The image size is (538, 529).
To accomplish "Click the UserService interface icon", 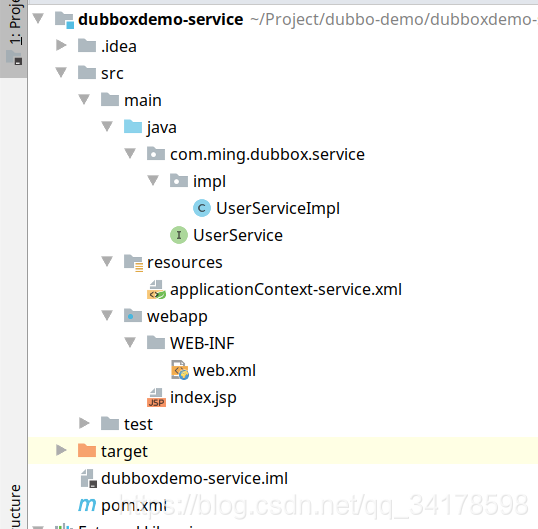I will [179, 235].
